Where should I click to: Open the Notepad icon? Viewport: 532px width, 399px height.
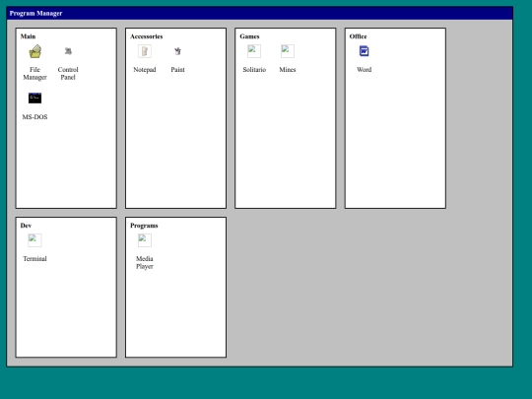[145, 51]
